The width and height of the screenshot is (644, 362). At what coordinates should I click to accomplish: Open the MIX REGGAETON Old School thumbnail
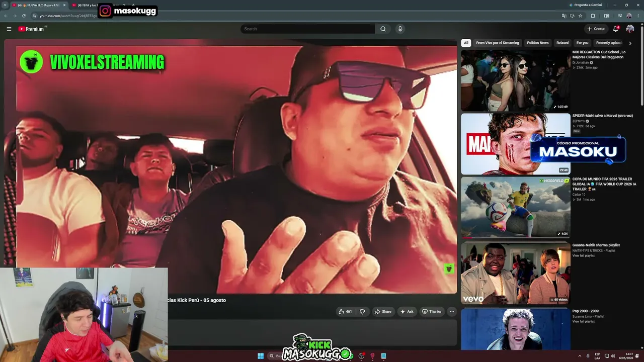pos(516,80)
